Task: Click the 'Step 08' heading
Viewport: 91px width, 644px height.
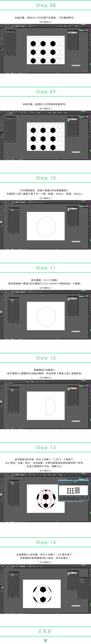Action: 46,5
